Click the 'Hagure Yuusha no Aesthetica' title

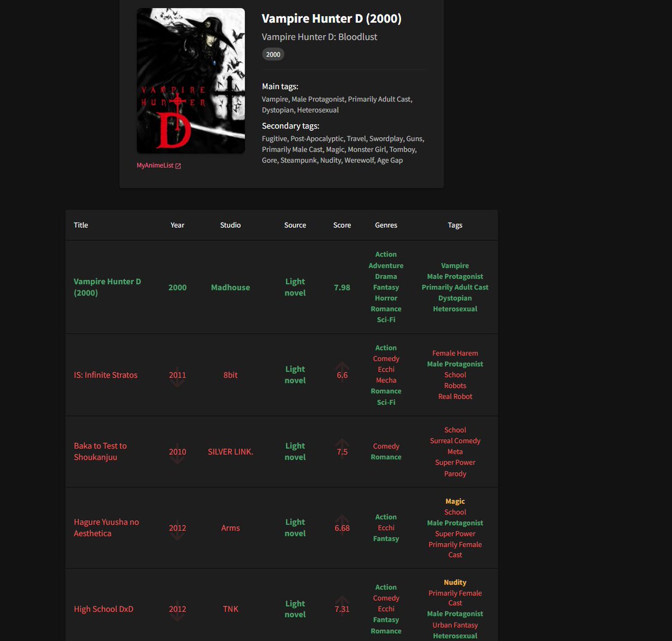[106, 527]
